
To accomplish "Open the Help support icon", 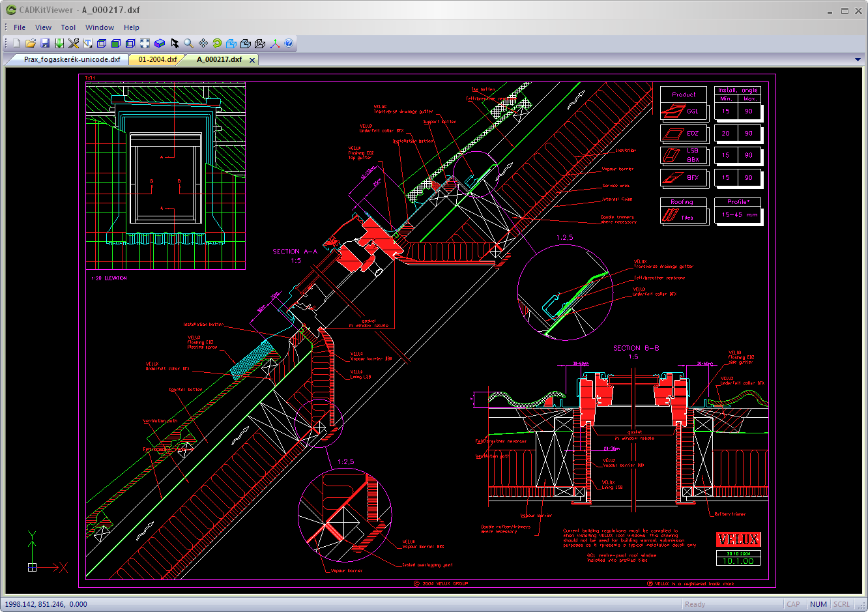I will pyautogui.click(x=289, y=43).
